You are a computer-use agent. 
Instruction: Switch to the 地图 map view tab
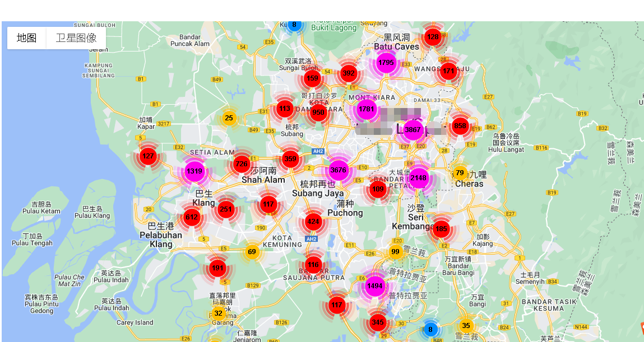tap(26, 38)
